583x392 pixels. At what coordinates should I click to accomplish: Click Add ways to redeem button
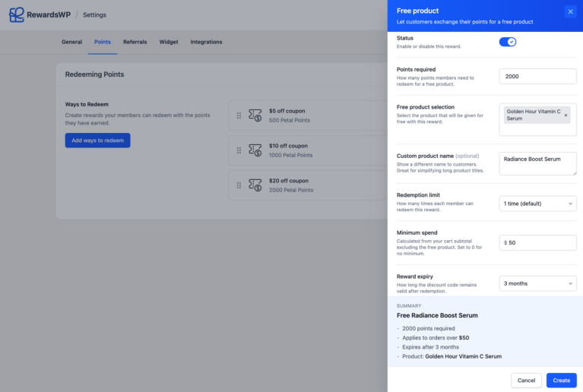[97, 141]
